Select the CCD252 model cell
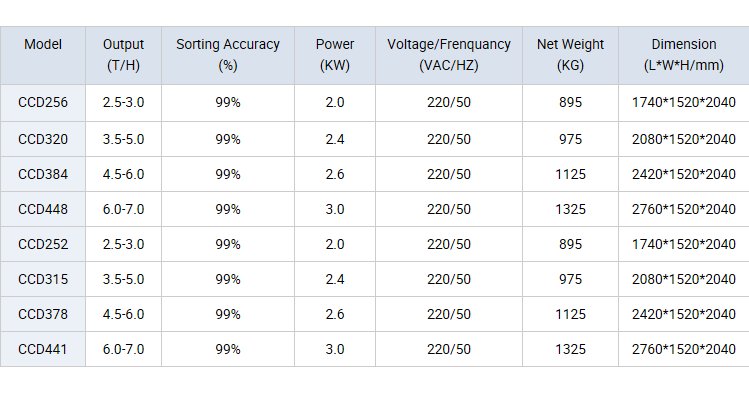The width and height of the screenshot is (749, 400). tap(43, 244)
